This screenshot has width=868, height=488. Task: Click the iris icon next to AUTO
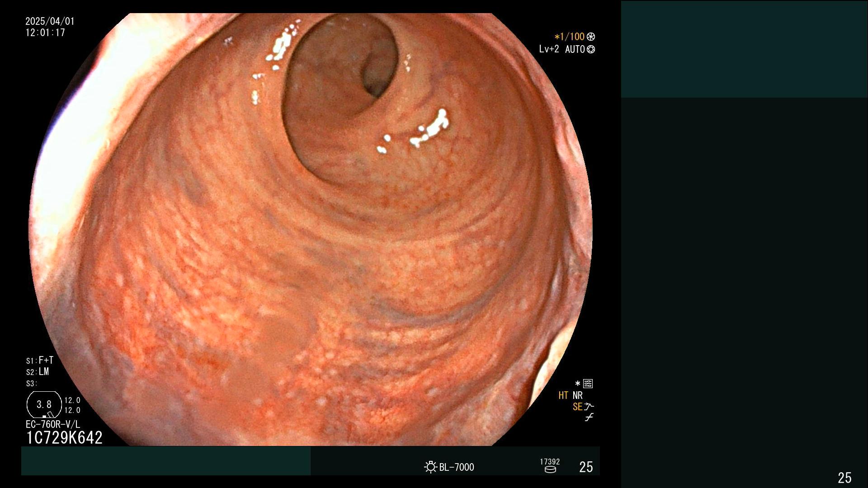(x=591, y=49)
